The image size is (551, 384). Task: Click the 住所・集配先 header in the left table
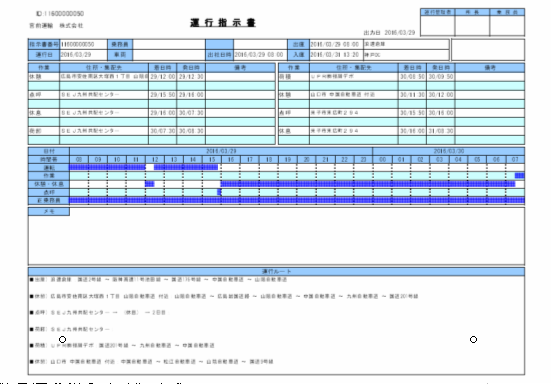click(x=104, y=67)
